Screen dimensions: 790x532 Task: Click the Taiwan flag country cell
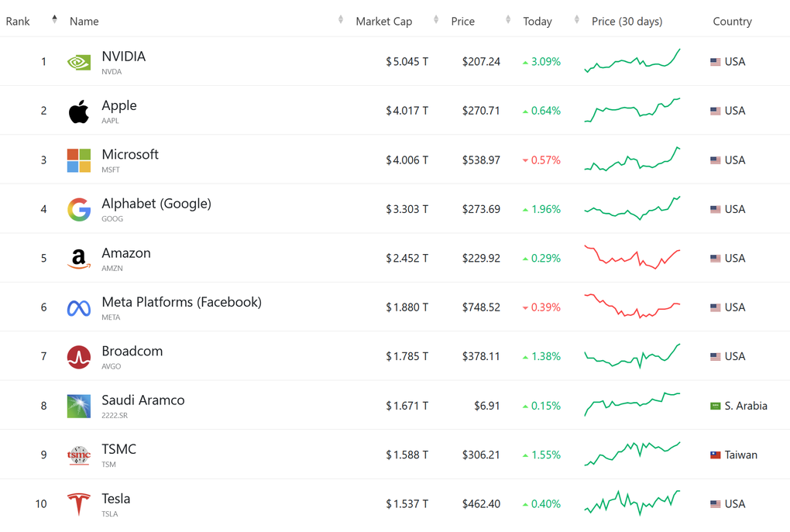pos(733,455)
